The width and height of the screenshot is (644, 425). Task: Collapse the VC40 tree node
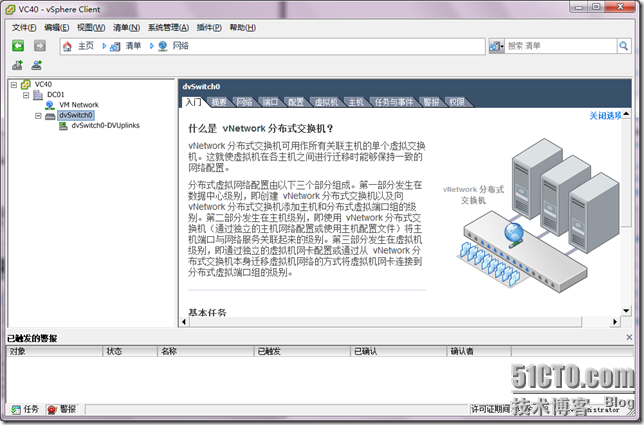(14, 85)
